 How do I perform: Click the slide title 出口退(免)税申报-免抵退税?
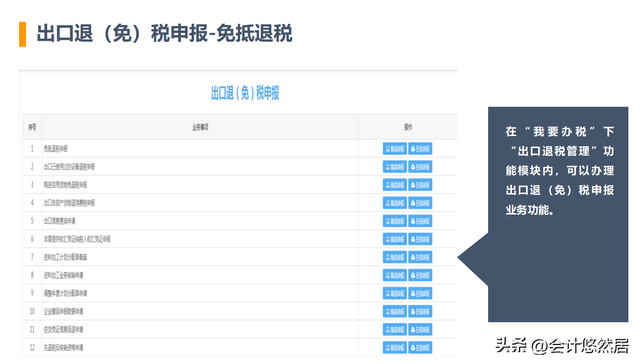164,33
